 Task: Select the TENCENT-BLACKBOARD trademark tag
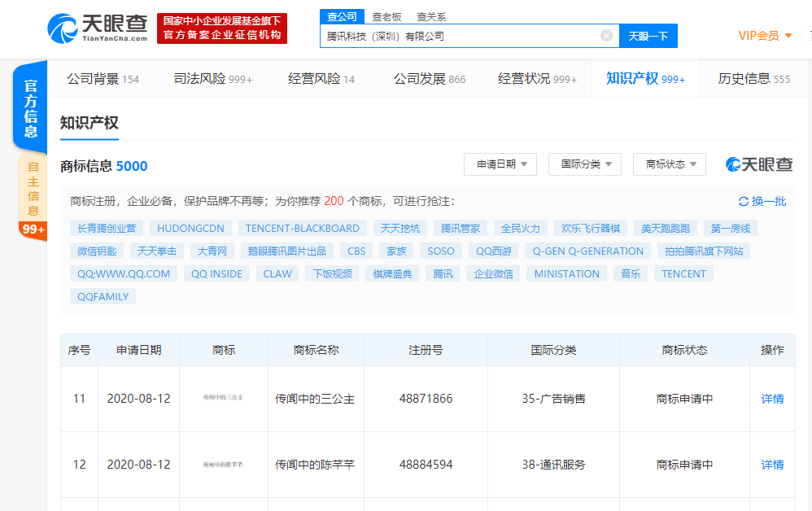pyautogui.click(x=302, y=228)
